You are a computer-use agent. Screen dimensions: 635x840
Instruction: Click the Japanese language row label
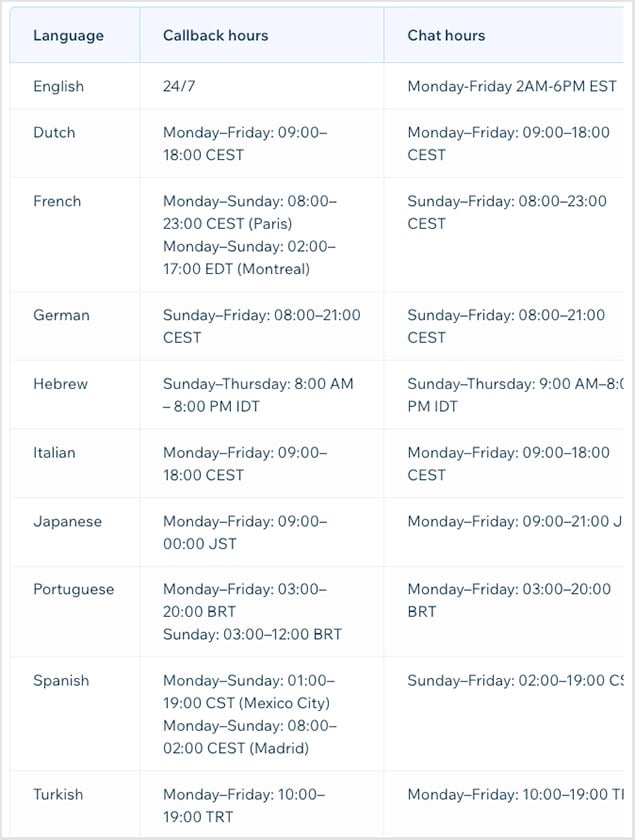(x=67, y=522)
